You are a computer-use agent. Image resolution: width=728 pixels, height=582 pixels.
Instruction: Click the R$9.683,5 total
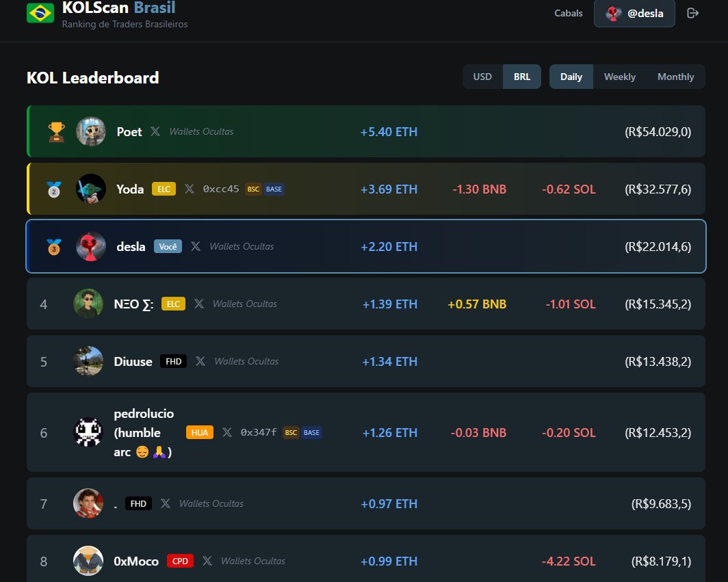coord(661,503)
